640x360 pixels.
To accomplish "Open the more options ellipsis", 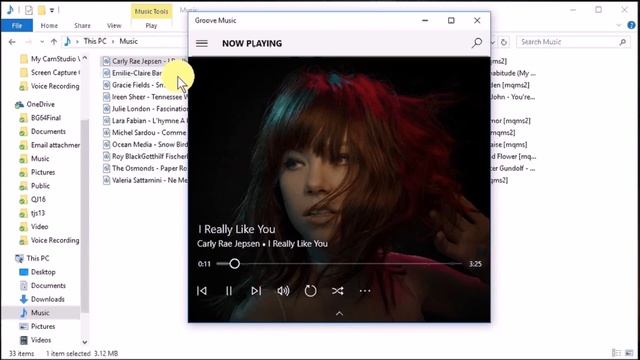I will pyautogui.click(x=365, y=291).
